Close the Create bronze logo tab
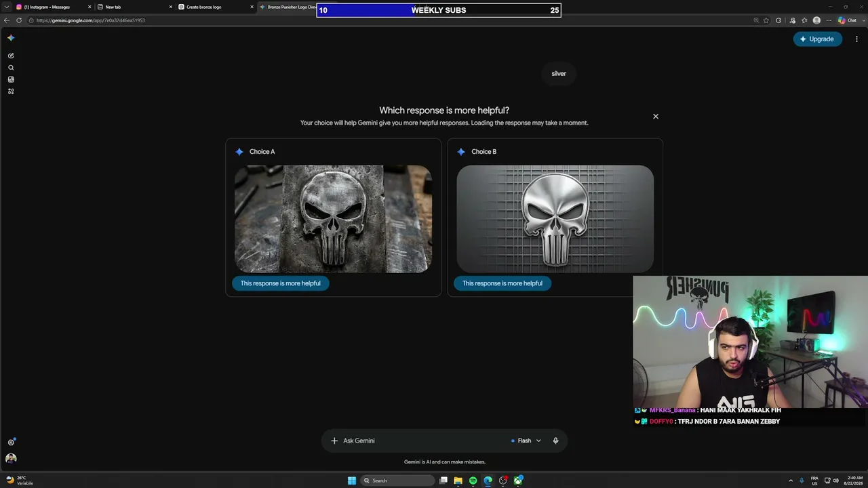The width and height of the screenshot is (868, 488). point(252,7)
